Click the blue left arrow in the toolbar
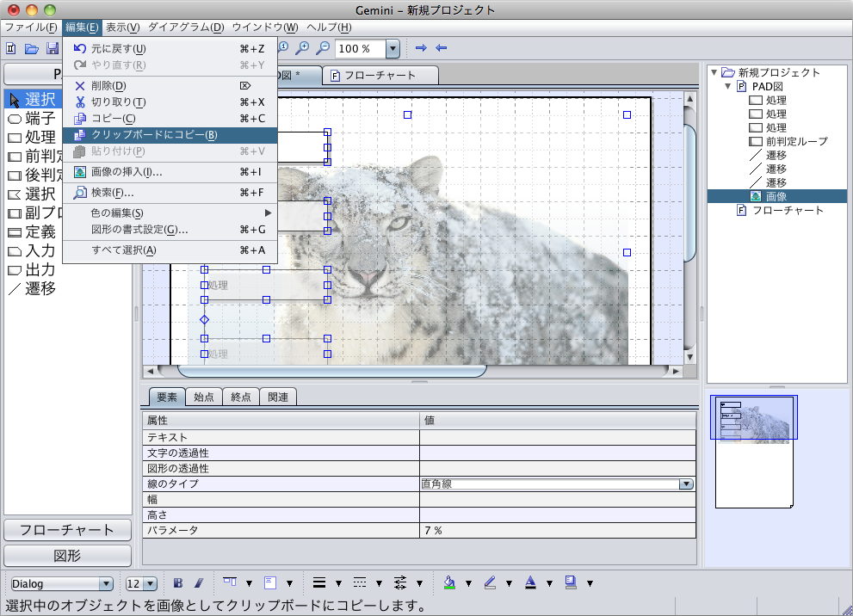Image resolution: width=853 pixels, height=616 pixels. point(442,48)
